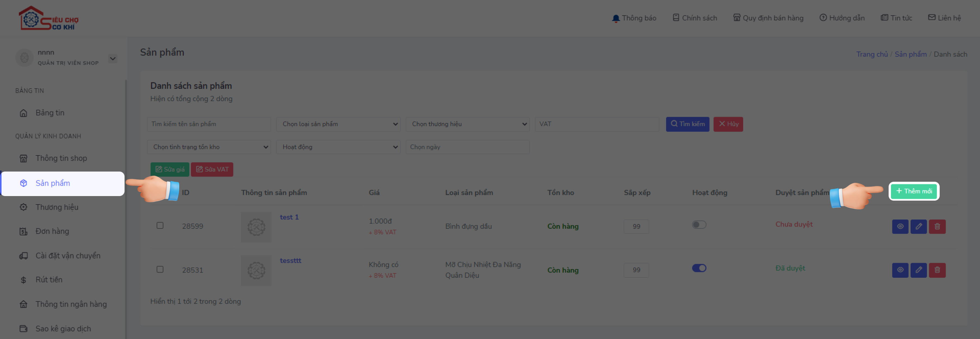Viewport: 980px width, 339px height.
Task: Click the Chọn ngày date field
Action: pyautogui.click(x=468, y=147)
